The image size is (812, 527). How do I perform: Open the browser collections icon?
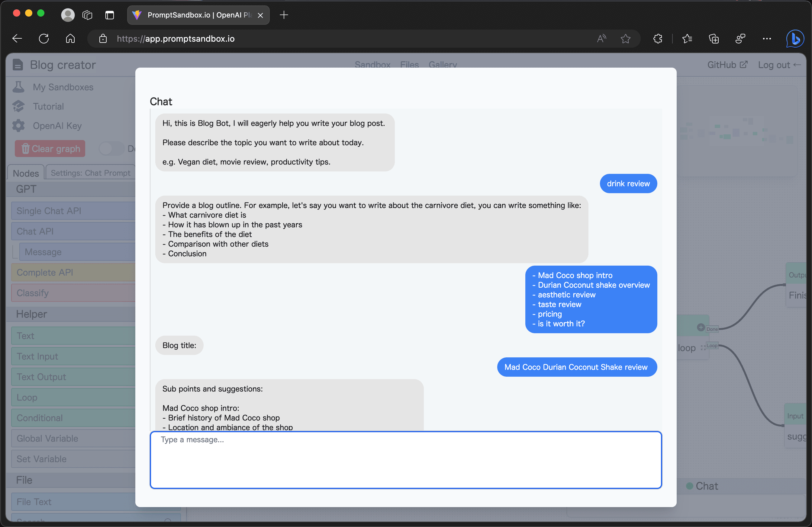click(x=714, y=39)
